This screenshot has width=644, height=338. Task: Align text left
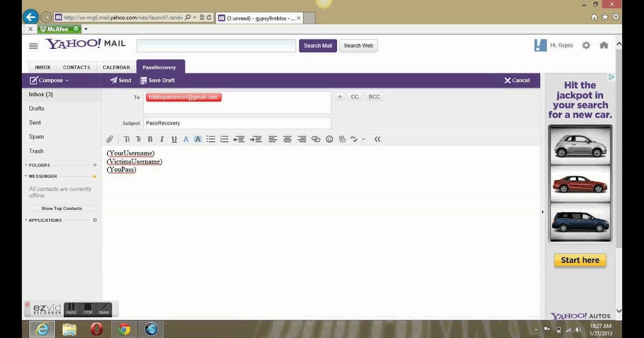(x=273, y=139)
